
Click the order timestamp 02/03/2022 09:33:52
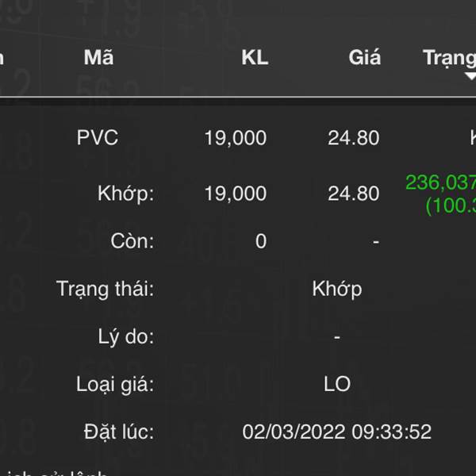336,432
